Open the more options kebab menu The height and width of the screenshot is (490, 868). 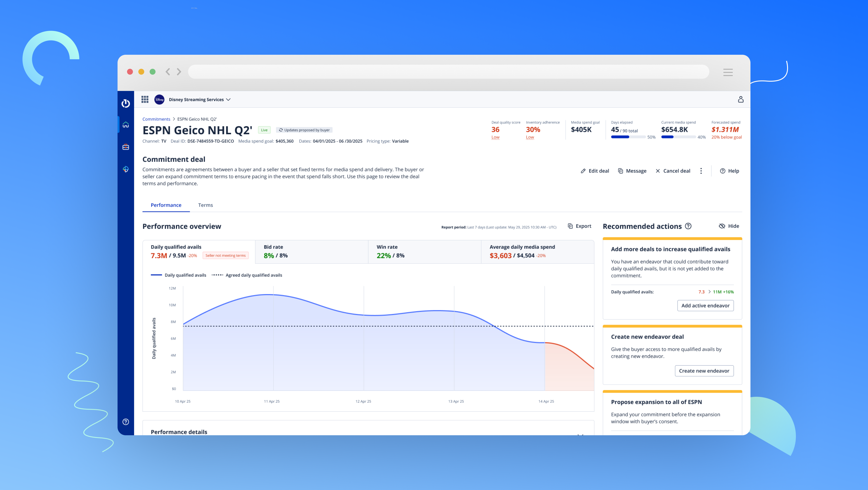pos(701,171)
